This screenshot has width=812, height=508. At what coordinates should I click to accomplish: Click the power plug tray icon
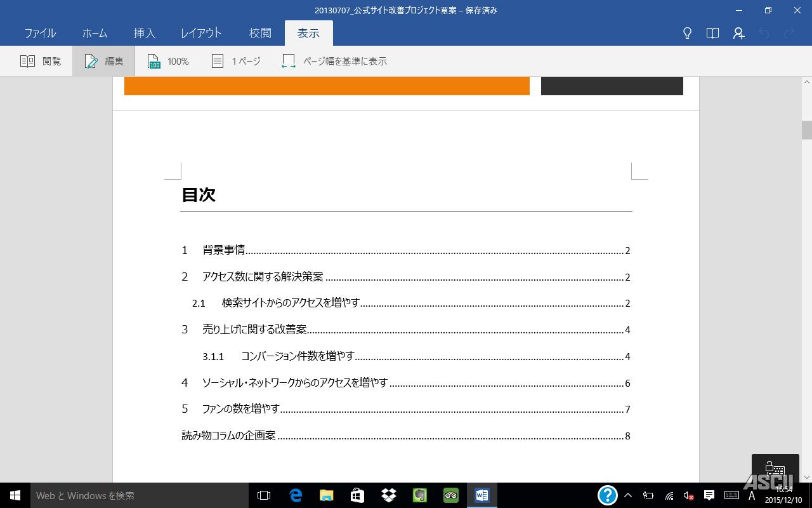click(648, 495)
